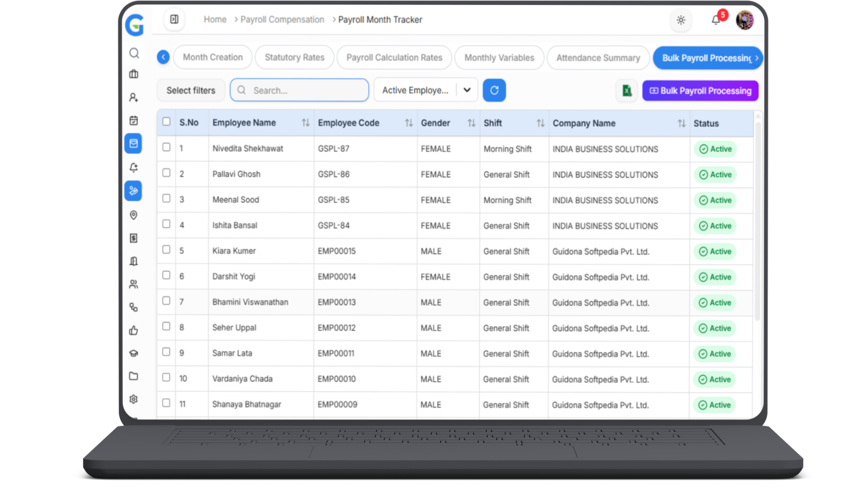Open the Attendance Summary tab
This screenshot has height=488, width=868.
point(598,58)
